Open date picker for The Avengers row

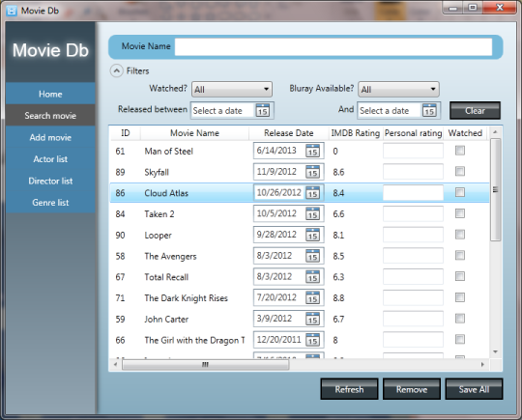point(312,256)
